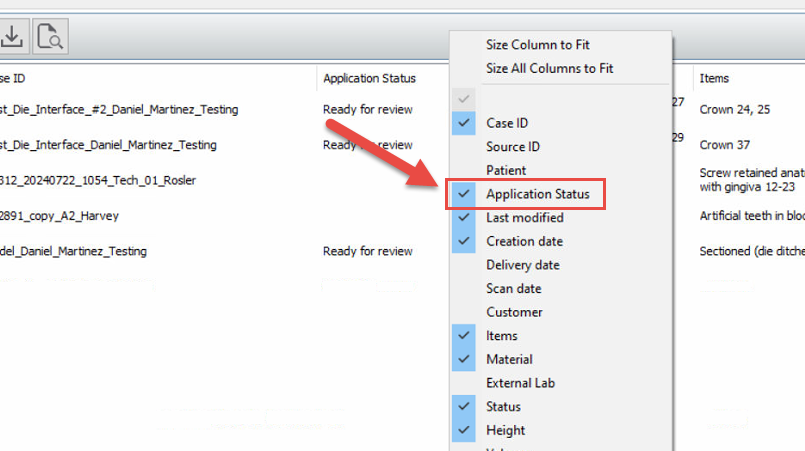This screenshot has width=805, height=451.
Task: Uncheck the Application Status column option
Action: tap(537, 194)
